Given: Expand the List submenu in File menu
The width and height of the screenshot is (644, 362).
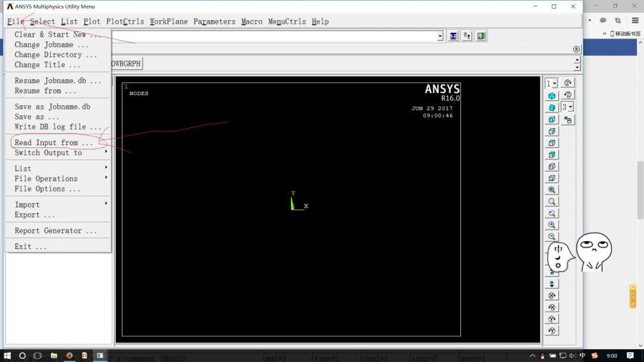Looking at the screenshot, I should click(x=58, y=169).
